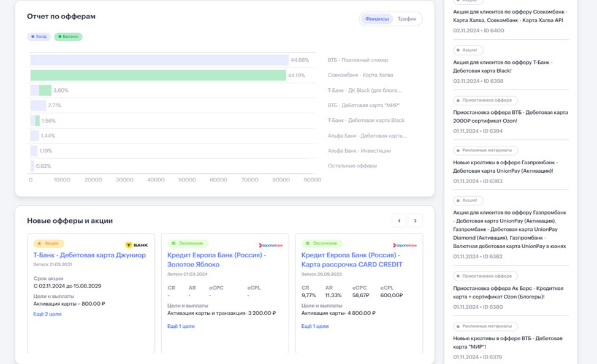Select news date 02.11.2024 • ID 6398

click(x=478, y=81)
